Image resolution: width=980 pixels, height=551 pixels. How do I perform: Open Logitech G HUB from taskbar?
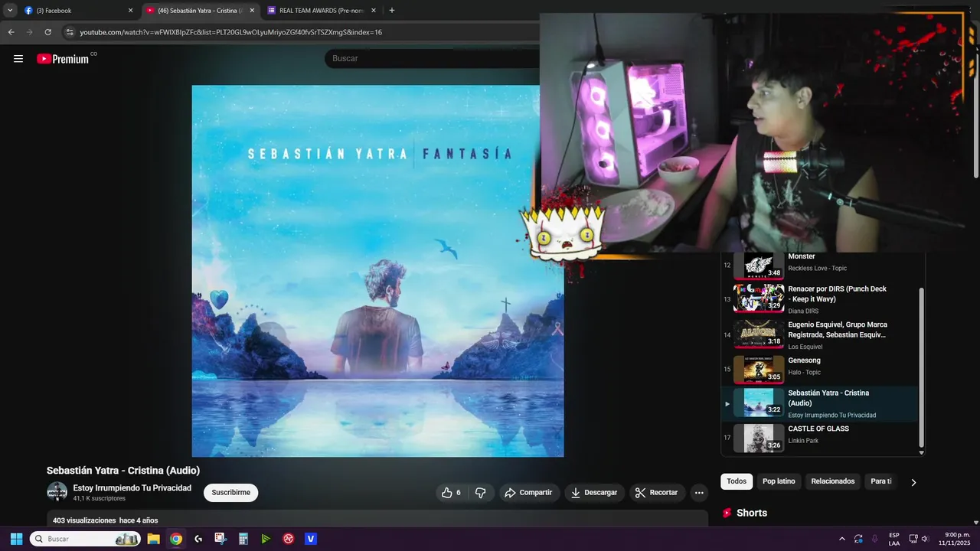coord(198,539)
